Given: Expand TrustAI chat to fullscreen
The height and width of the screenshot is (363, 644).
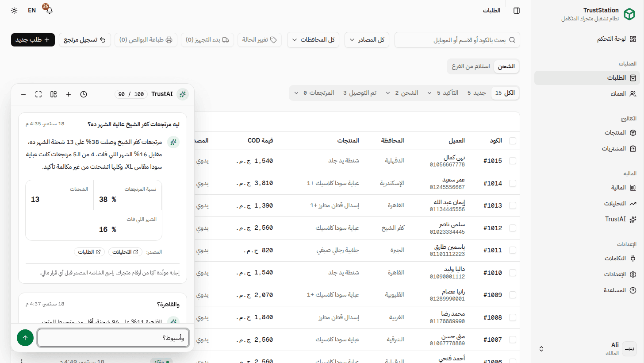Looking at the screenshot, I should [x=38, y=94].
